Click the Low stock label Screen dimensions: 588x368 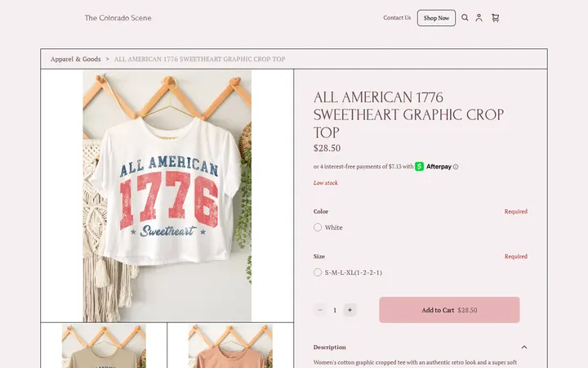326,183
